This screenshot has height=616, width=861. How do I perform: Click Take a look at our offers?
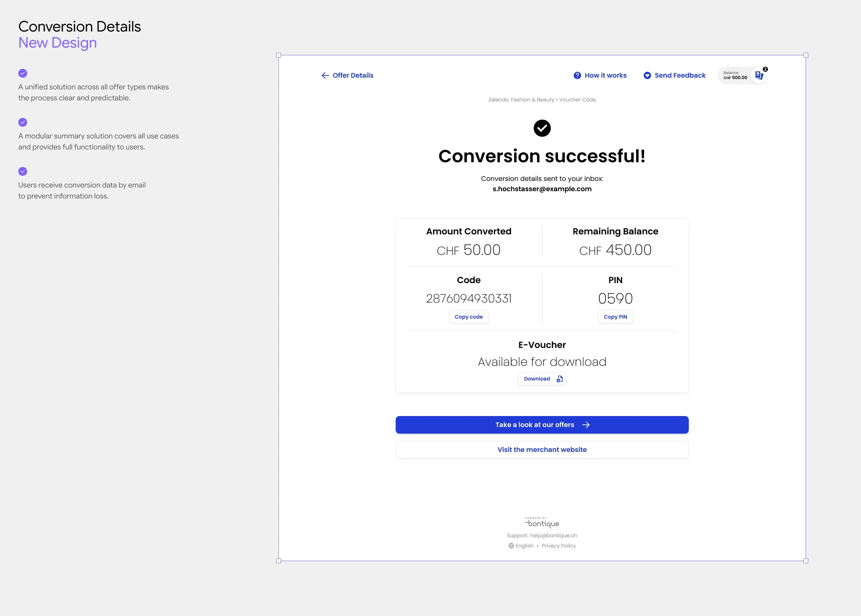tap(542, 425)
